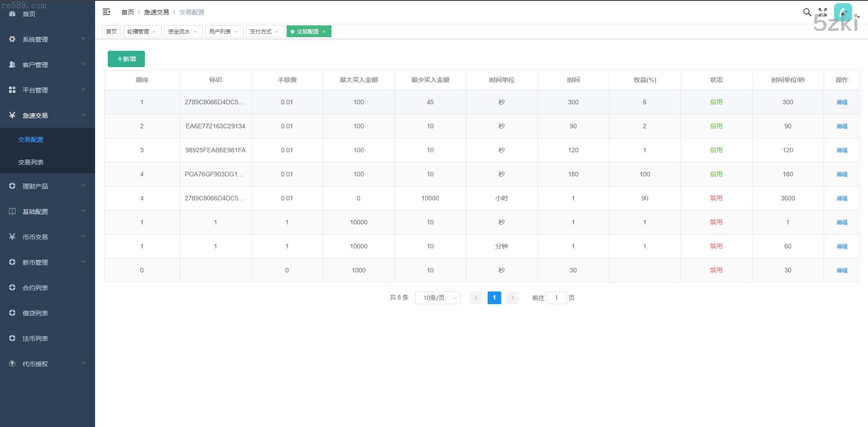The image size is (868, 427).
Task: Expand the 理财产品 sidebar menu
Action: 48,186
